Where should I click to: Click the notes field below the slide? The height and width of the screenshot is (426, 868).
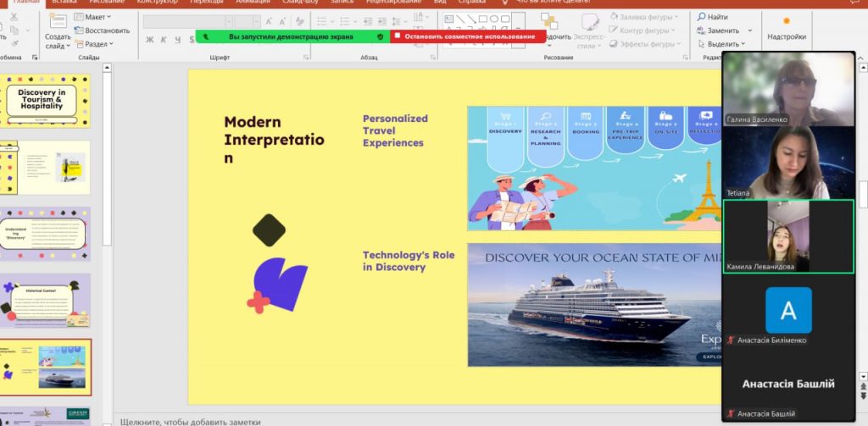pos(339,421)
